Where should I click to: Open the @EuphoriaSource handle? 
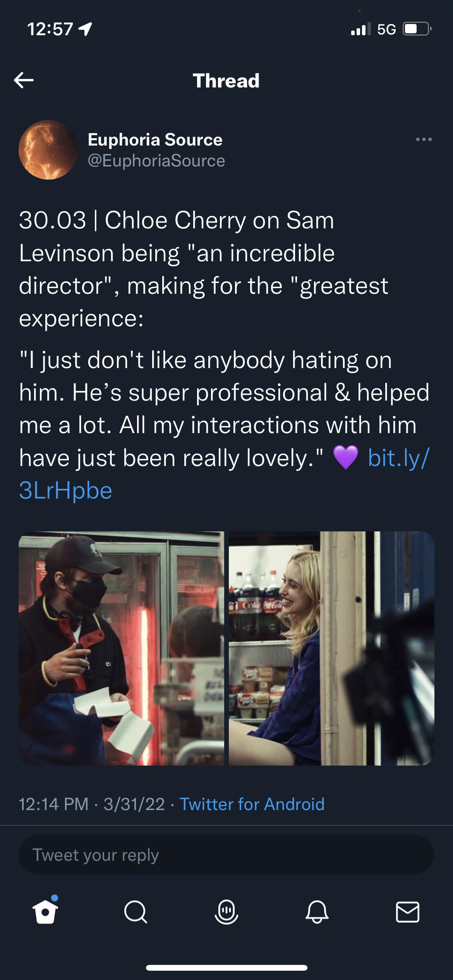coord(156,161)
